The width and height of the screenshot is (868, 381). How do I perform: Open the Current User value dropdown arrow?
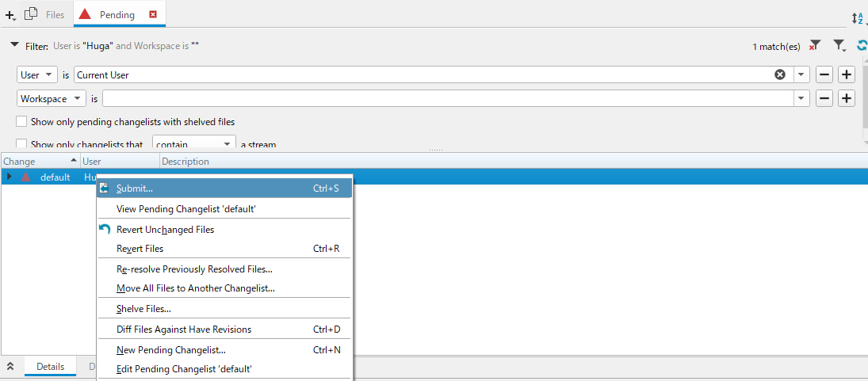(801, 74)
